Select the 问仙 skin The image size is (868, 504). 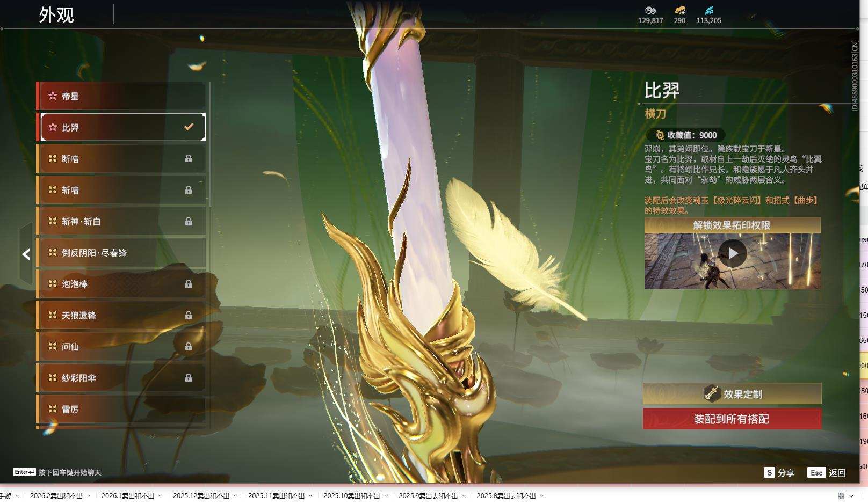[x=121, y=347]
